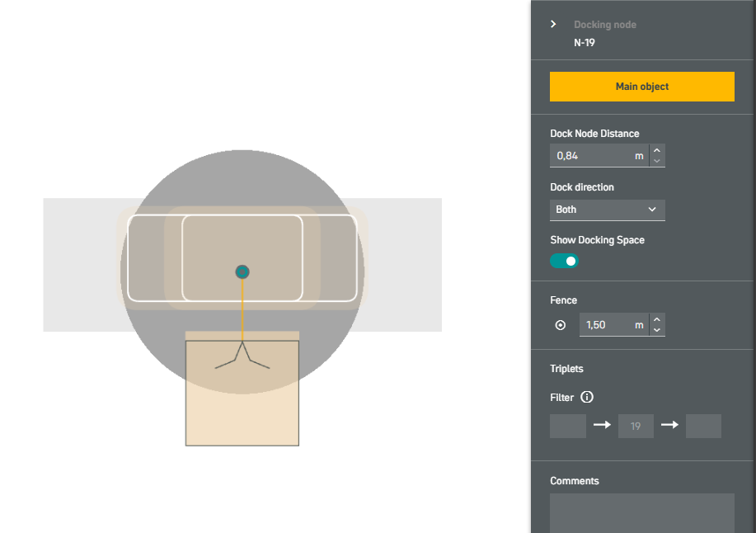This screenshot has height=533, width=756.
Task: Click the first Triplets arrow icon
Action: (x=602, y=425)
